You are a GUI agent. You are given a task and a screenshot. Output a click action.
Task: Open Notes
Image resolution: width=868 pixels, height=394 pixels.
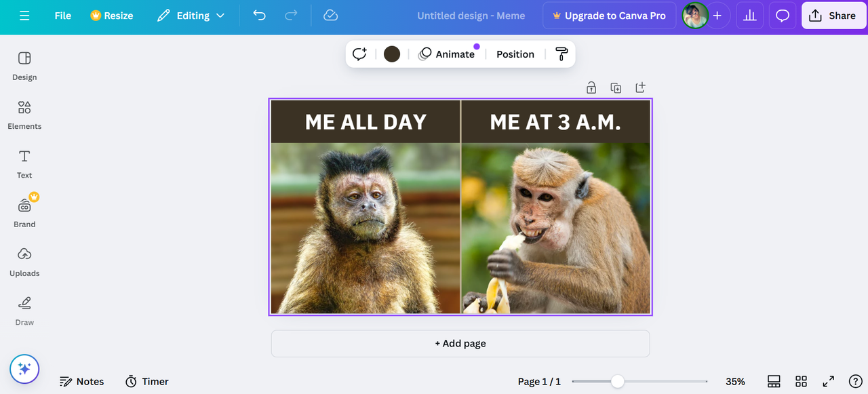click(81, 382)
